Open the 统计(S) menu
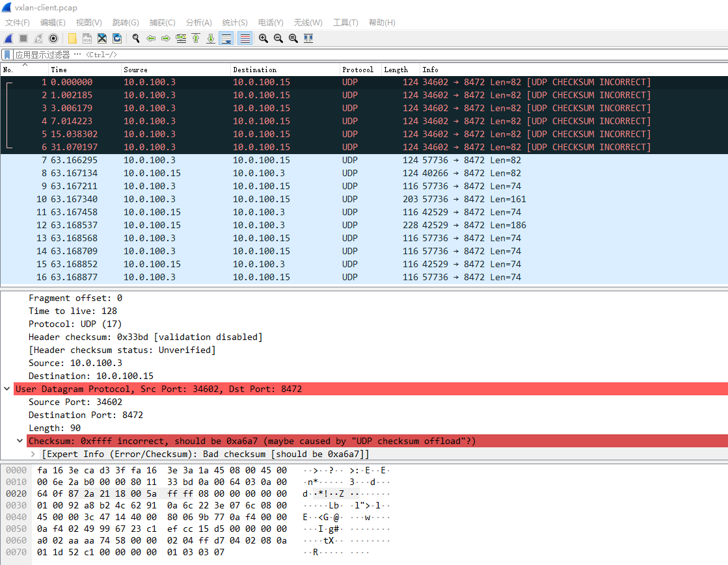 coord(235,22)
